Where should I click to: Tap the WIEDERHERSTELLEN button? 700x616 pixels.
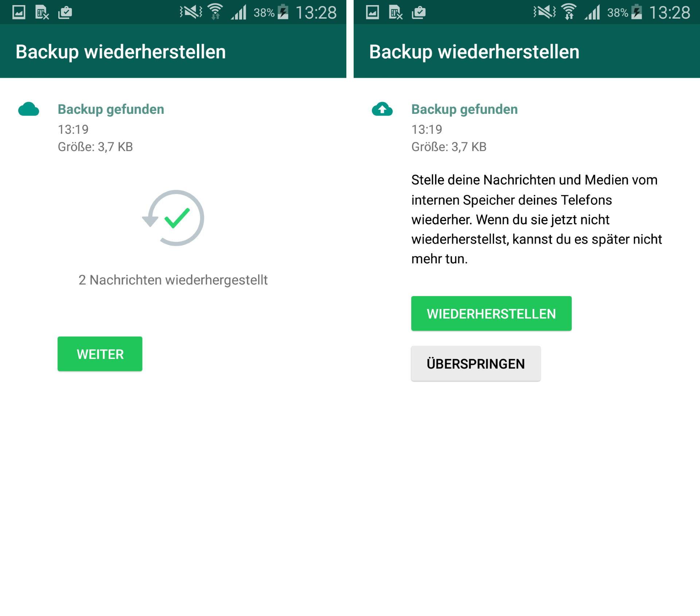pos(491,313)
